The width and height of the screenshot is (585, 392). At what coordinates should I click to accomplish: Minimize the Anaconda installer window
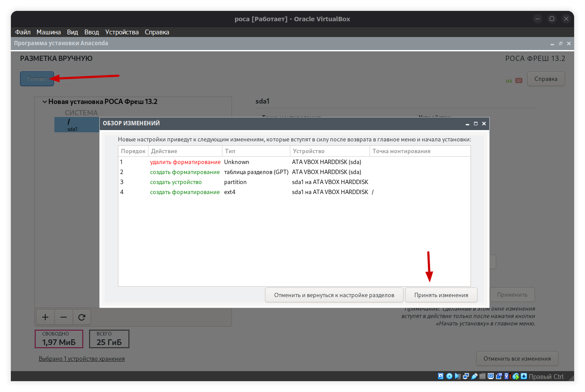coord(552,44)
